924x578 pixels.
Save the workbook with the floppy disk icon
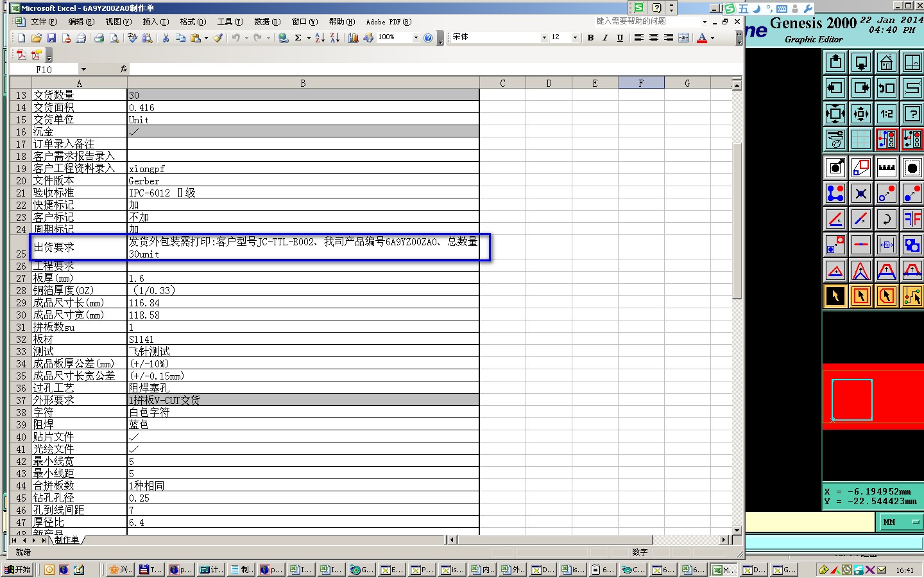coord(51,38)
